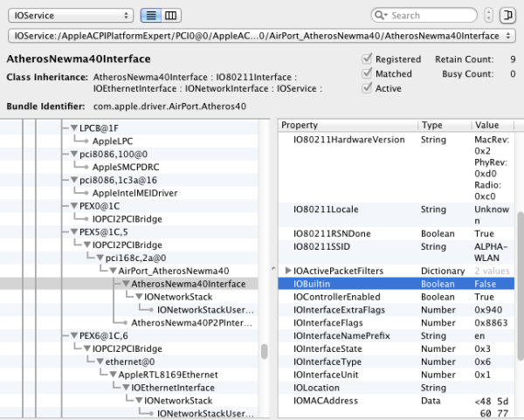Click the magnifier icon in search field
This screenshot has height=420, width=524.
coord(380,16)
